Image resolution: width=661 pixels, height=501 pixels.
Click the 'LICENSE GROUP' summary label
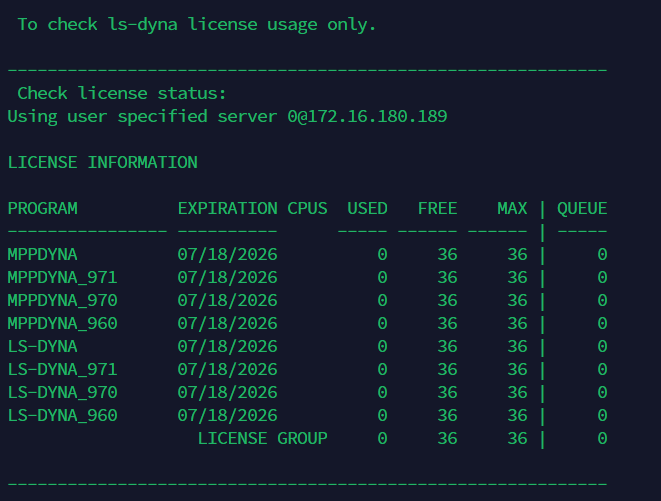tap(263, 438)
